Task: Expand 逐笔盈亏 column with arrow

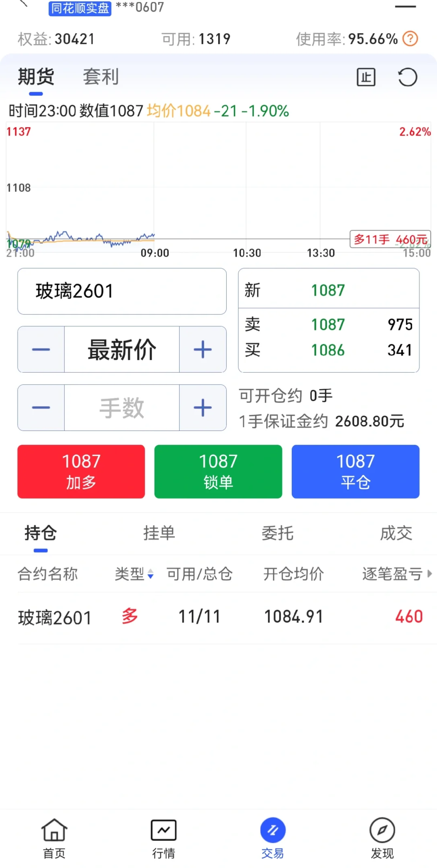Action: pos(429,574)
